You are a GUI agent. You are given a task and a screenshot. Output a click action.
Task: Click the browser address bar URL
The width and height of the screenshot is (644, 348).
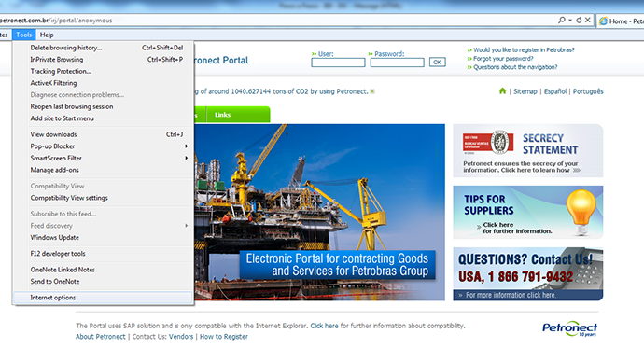click(55, 21)
